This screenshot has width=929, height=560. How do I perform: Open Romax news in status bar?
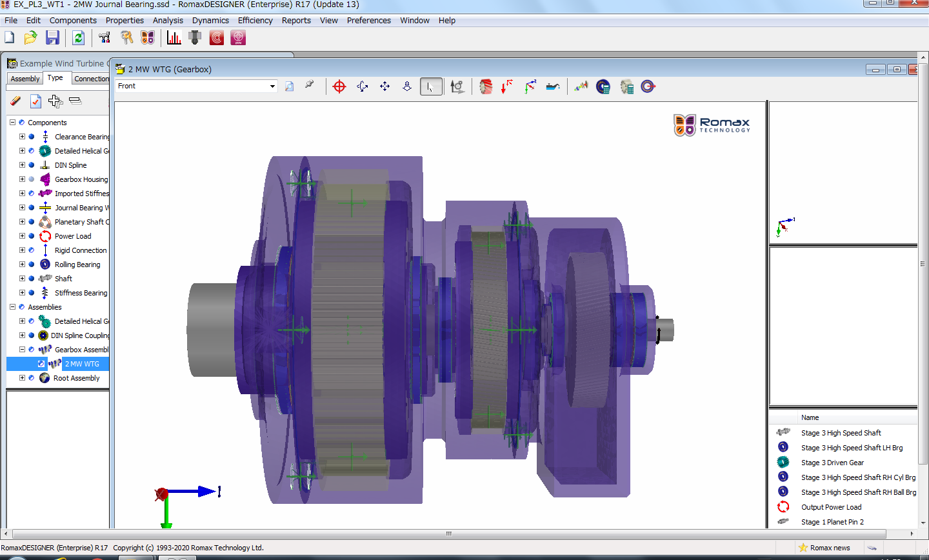click(x=824, y=548)
